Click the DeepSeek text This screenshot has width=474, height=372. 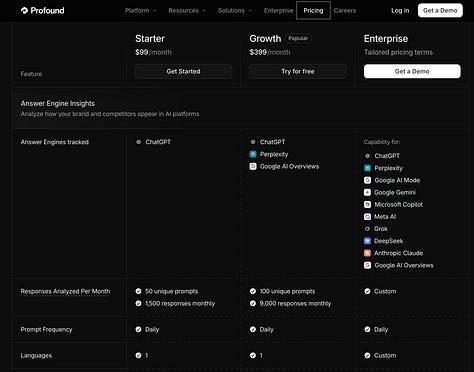[388, 241]
